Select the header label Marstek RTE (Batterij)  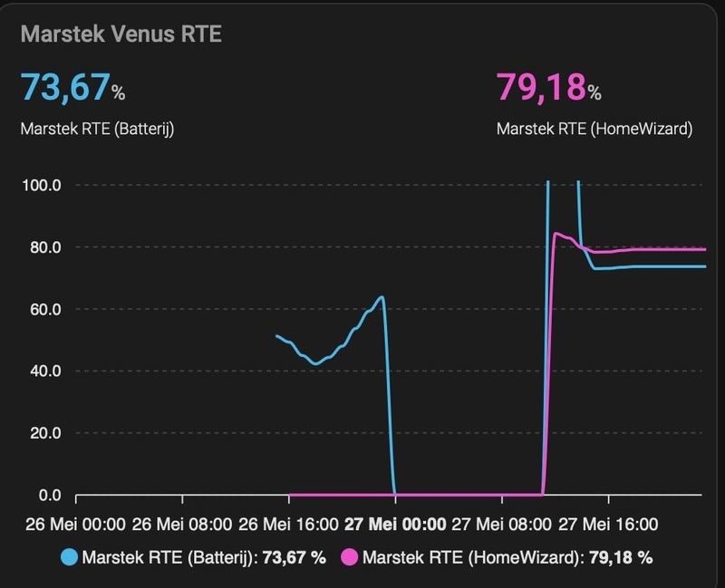pos(97,129)
